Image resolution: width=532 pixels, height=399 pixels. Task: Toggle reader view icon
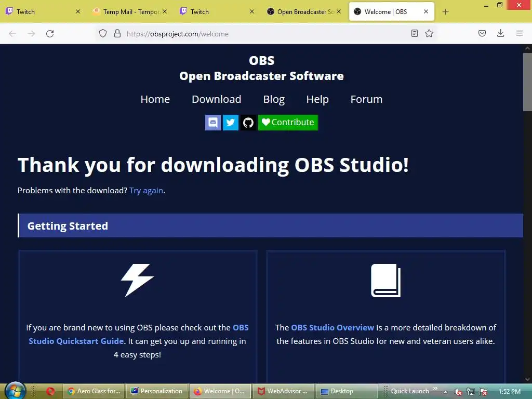[414, 33]
